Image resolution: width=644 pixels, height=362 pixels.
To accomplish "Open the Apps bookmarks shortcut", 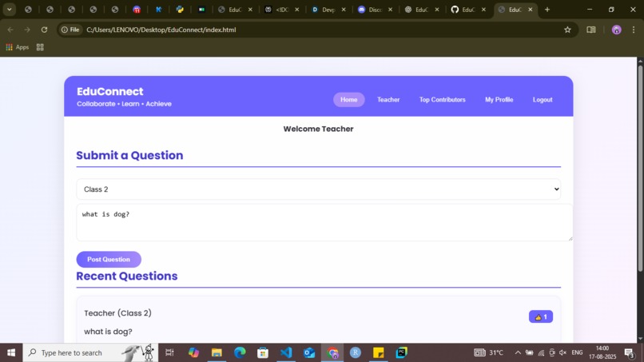I will pos(18,47).
